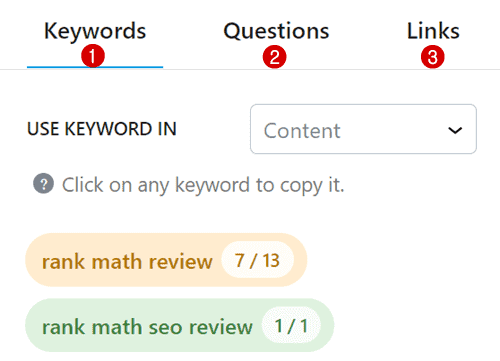Go to the Links tab
Screen dimensions: 500x361
(433, 31)
